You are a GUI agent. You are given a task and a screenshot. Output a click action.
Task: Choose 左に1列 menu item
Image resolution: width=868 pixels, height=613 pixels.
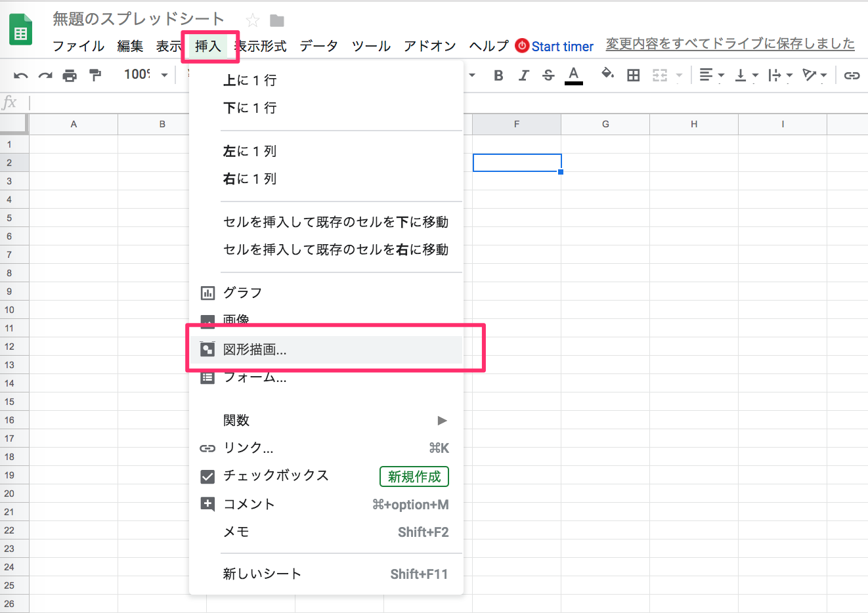click(x=326, y=151)
